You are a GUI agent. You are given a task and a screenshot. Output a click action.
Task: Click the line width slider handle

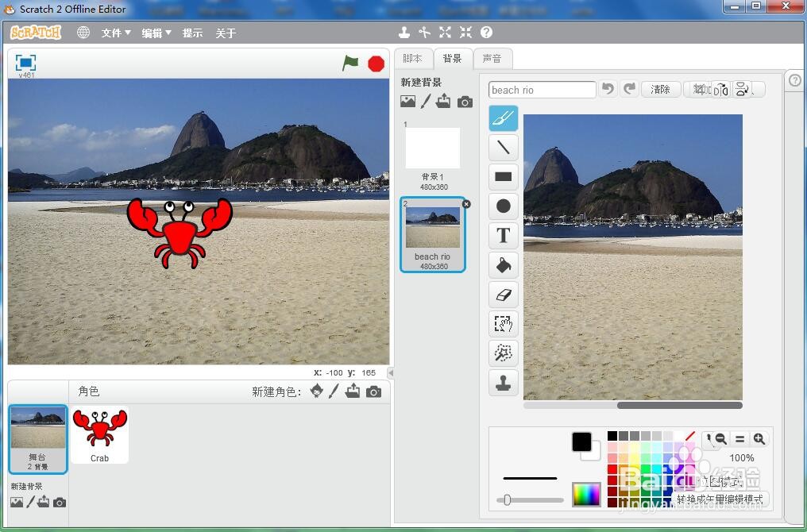[507, 499]
